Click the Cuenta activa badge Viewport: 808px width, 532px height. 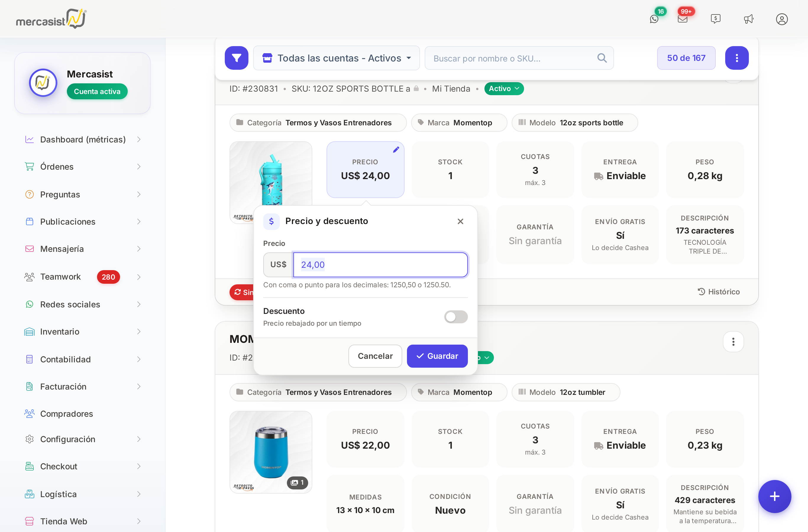[x=97, y=91]
